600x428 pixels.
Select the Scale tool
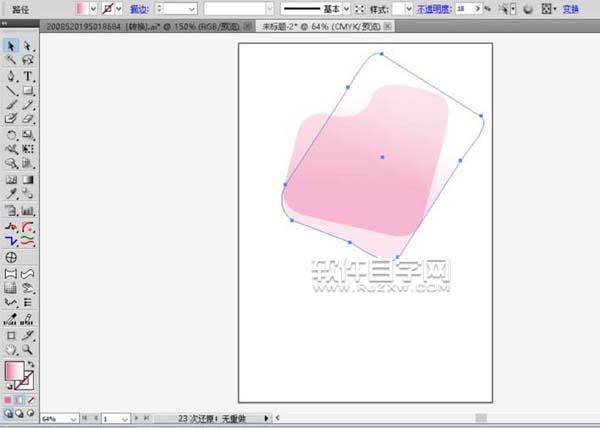click(x=28, y=135)
